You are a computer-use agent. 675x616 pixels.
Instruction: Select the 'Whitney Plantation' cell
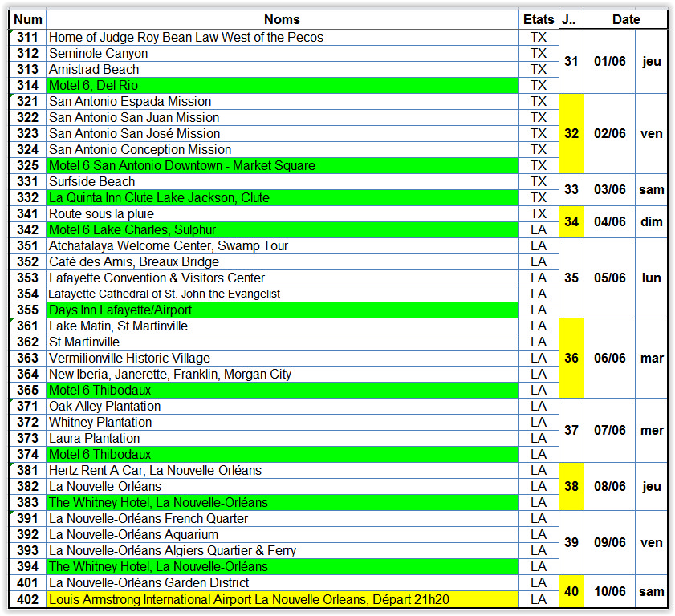click(283, 423)
